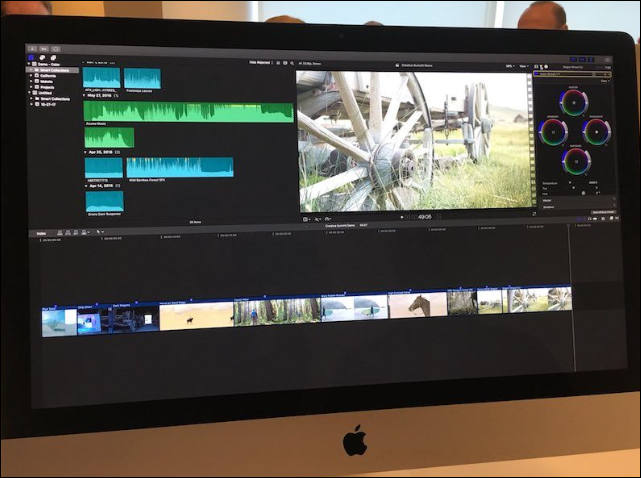Viewport: 641px width, 478px height.
Task: Adjust the Shadows color wheel on left
Action: (x=552, y=131)
